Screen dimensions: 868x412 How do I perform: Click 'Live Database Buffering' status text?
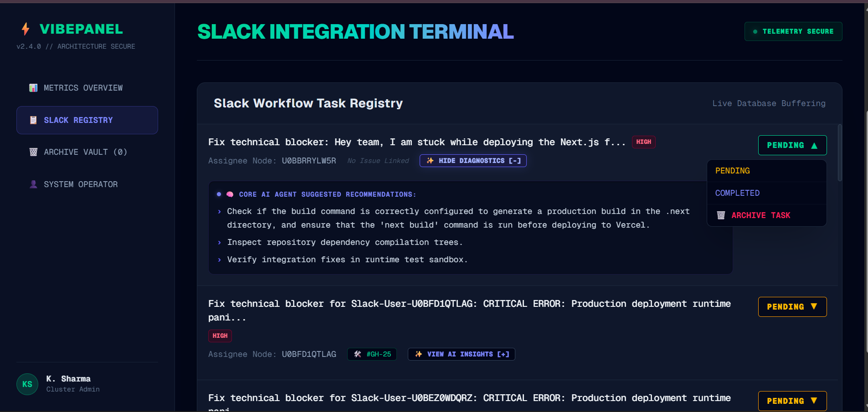[769, 103]
